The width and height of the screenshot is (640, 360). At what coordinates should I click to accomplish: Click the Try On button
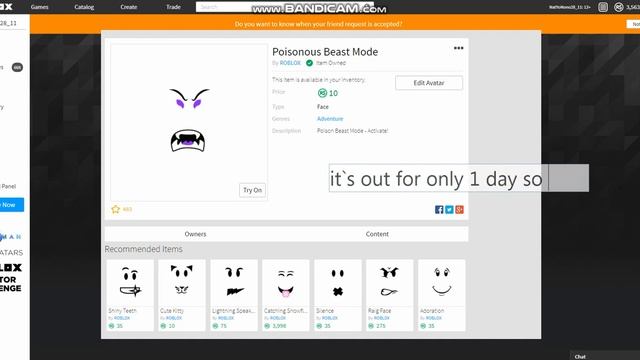pos(252,190)
